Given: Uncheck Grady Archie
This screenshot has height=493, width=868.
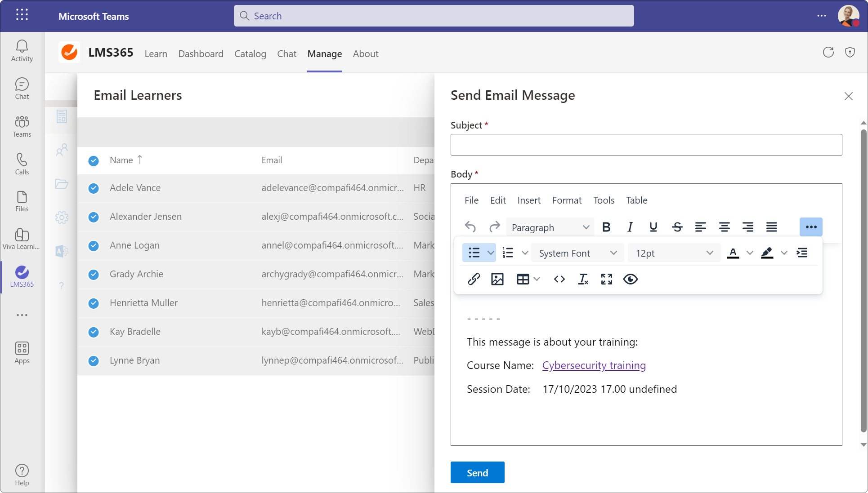Looking at the screenshot, I should [x=94, y=275].
